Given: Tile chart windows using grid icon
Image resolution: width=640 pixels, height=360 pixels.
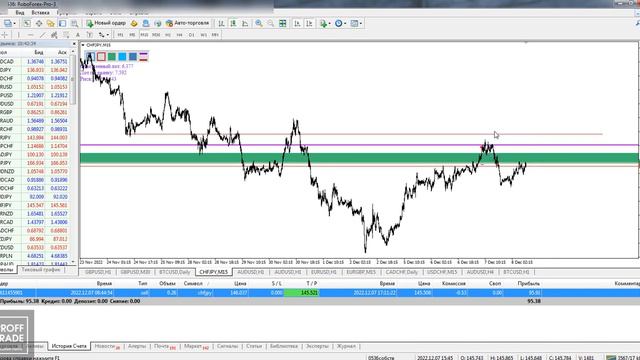Looking at the screenshot, I should pyautogui.click(x=282, y=23).
